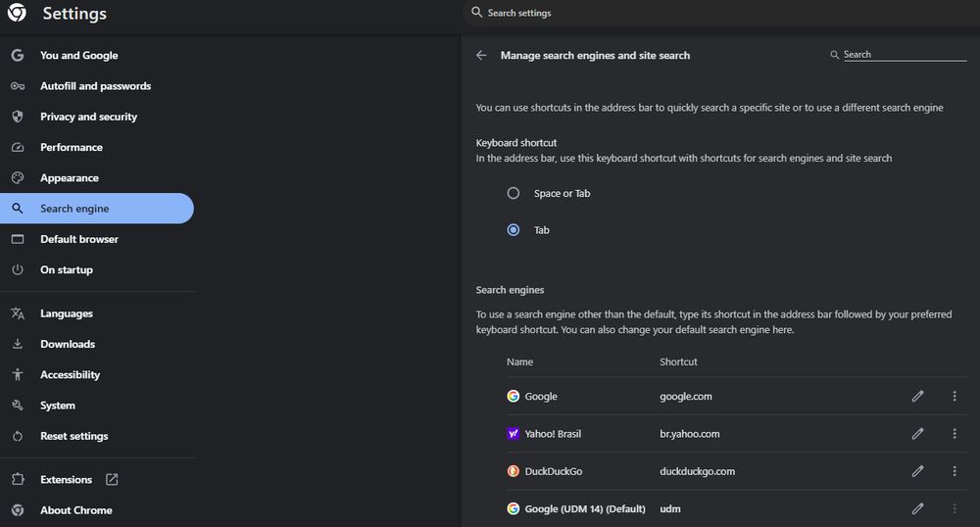
Task: Click the Yahoo! Brasil favicon
Action: click(x=514, y=434)
